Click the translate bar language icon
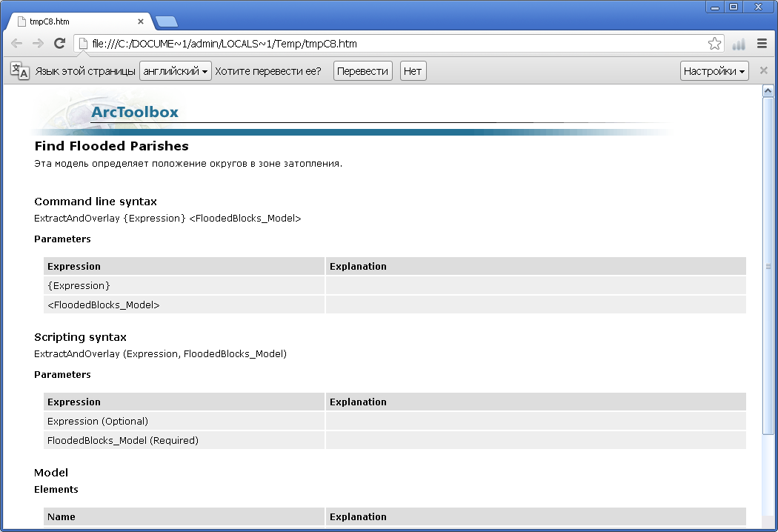The width and height of the screenshot is (778, 532). click(20, 71)
